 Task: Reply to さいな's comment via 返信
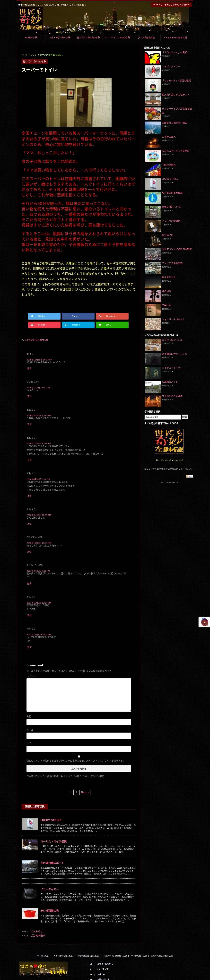(29, 396)
